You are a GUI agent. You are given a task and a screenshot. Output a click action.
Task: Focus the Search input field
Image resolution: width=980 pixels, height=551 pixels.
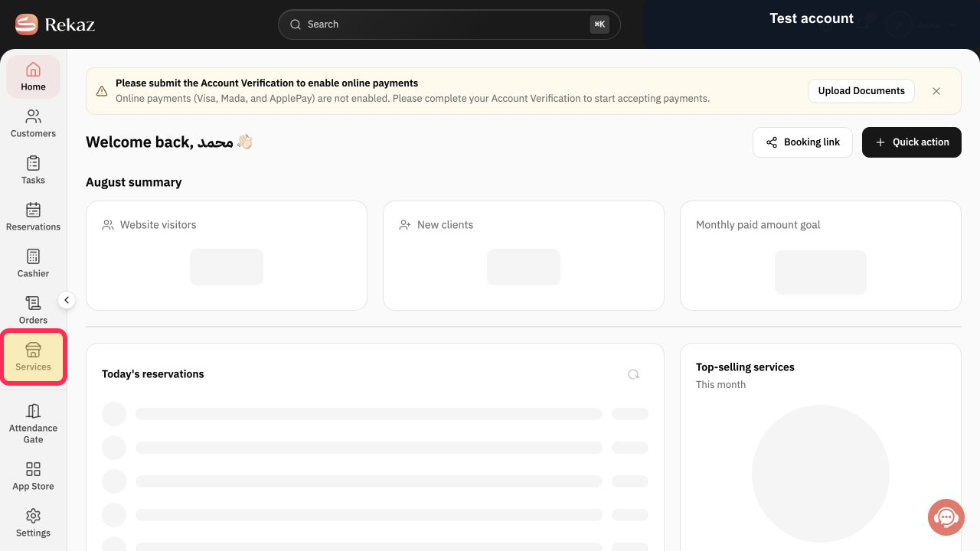click(x=449, y=24)
